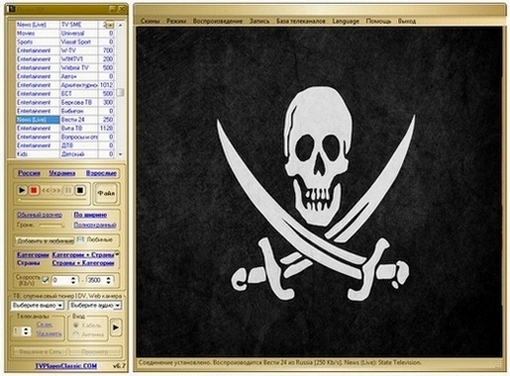Click the Вещание в Сеть button
Screen dimensions: 510x376
(40, 351)
